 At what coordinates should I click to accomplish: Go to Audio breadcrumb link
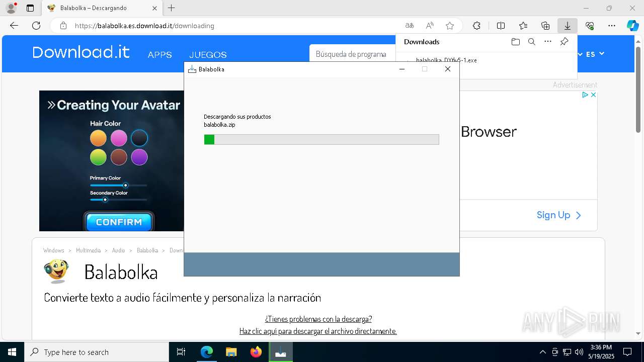pos(118,250)
